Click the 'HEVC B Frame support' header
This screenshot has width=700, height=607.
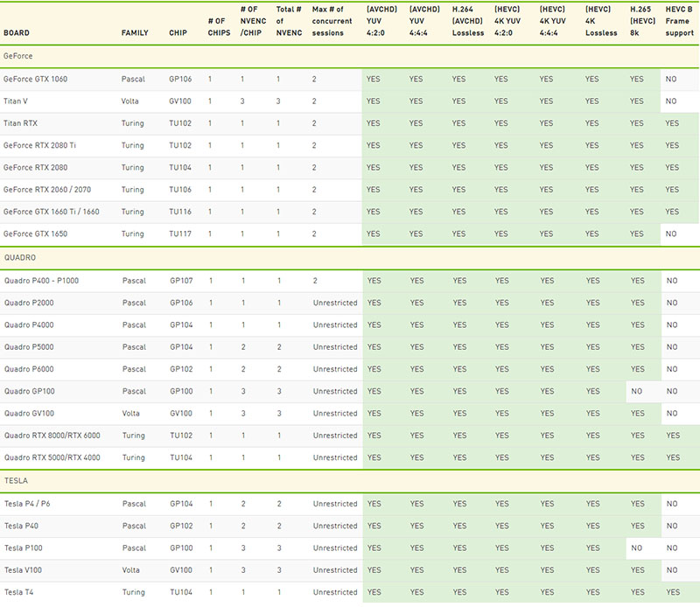click(x=680, y=21)
